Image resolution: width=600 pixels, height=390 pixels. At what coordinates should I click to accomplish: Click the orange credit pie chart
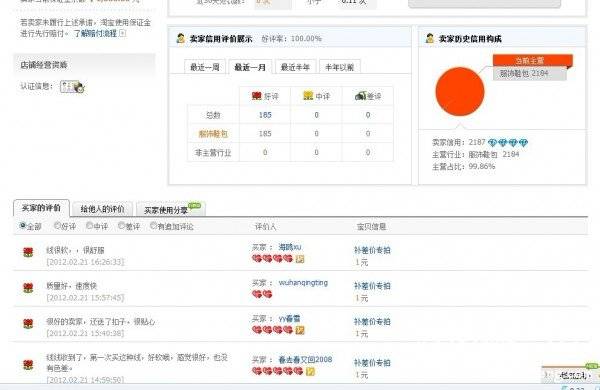click(x=460, y=91)
